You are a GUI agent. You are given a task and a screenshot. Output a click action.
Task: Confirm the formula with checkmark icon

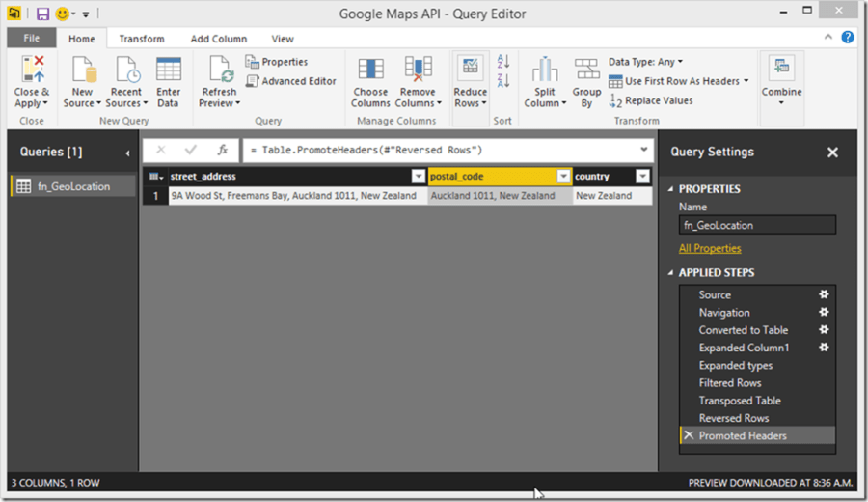[191, 150]
